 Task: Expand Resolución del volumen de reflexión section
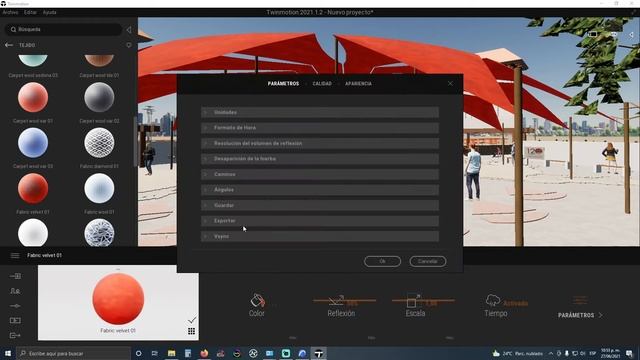pyautogui.click(x=320, y=143)
